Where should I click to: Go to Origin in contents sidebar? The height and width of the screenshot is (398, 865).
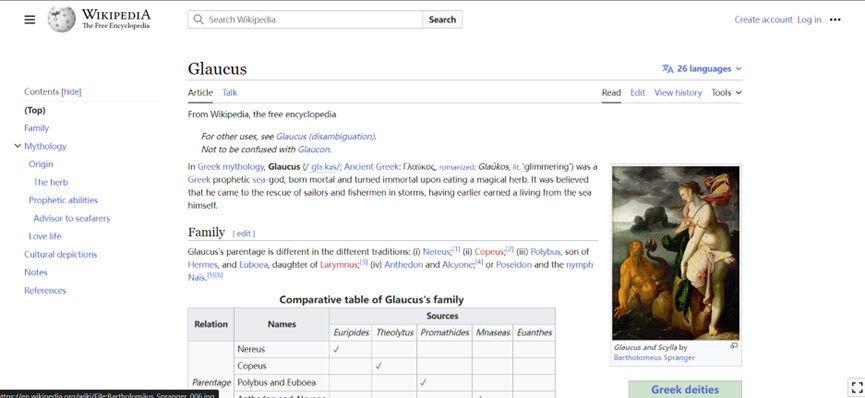click(x=41, y=164)
